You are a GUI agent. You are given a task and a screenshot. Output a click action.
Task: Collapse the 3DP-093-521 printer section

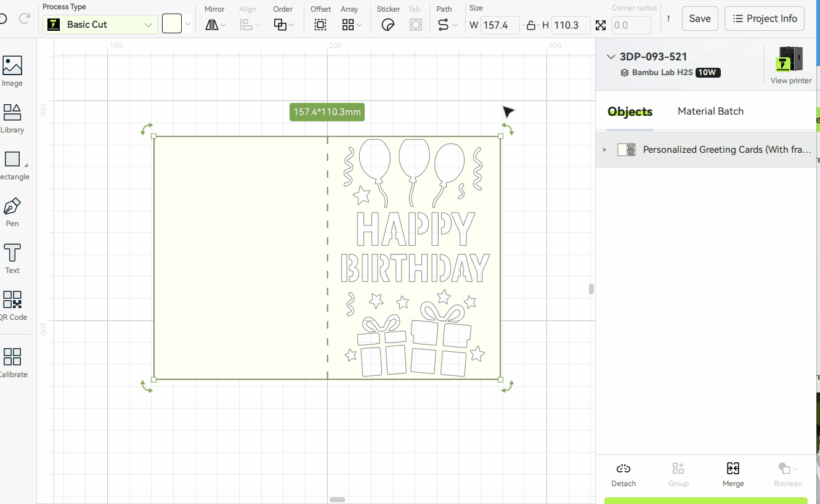click(x=611, y=57)
